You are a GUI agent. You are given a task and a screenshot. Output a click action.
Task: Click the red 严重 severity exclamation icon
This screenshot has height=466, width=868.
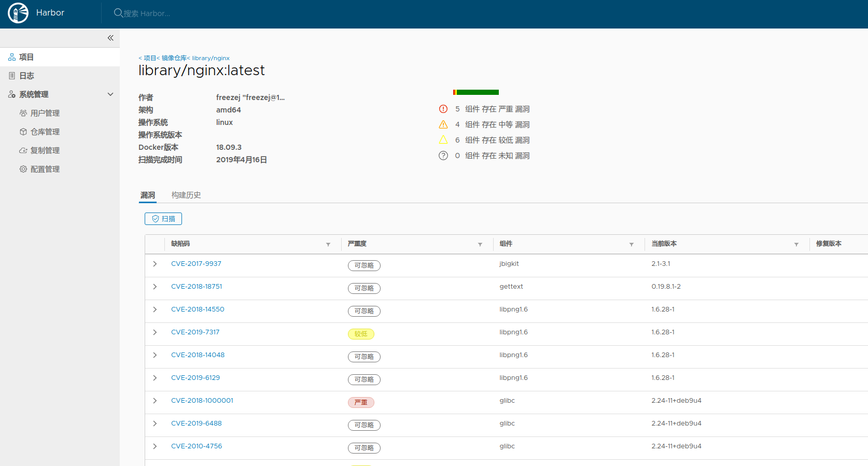(443, 109)
